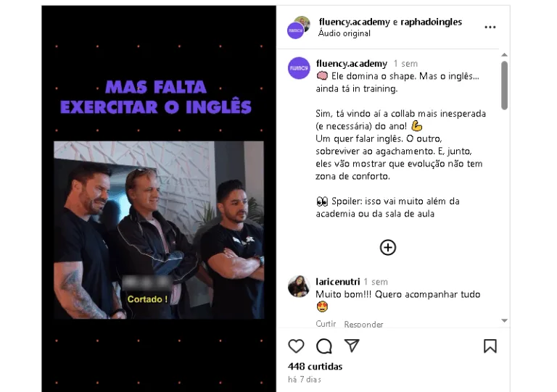Open fluency.academy link in header
This screenshot has width=557, height=392.
click(354, 22)
